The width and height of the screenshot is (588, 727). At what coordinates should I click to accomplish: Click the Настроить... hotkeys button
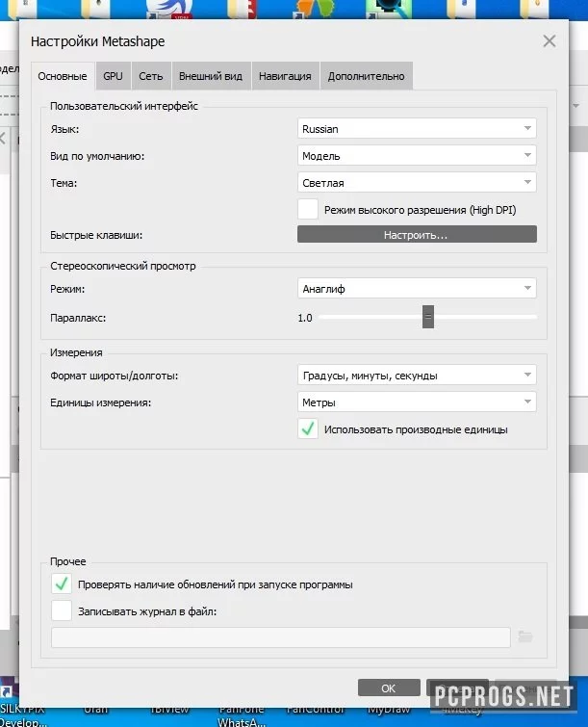point(417,234)
